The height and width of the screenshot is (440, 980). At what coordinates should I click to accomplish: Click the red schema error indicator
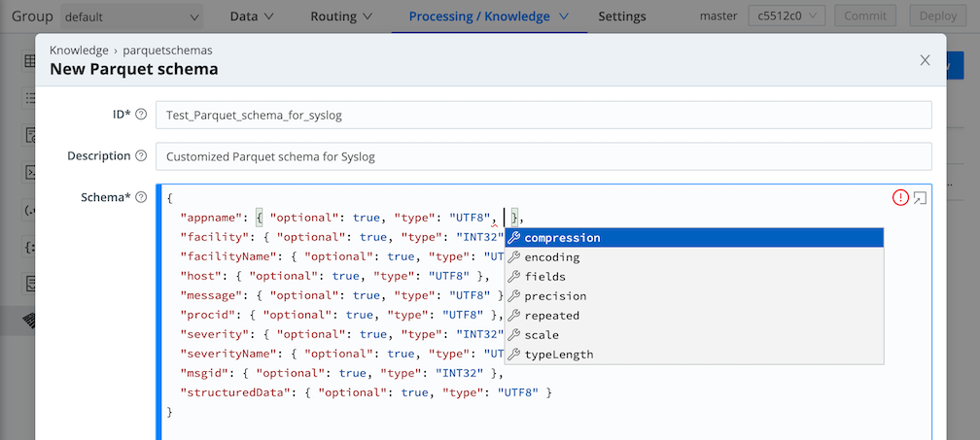[x=900, y=198]
